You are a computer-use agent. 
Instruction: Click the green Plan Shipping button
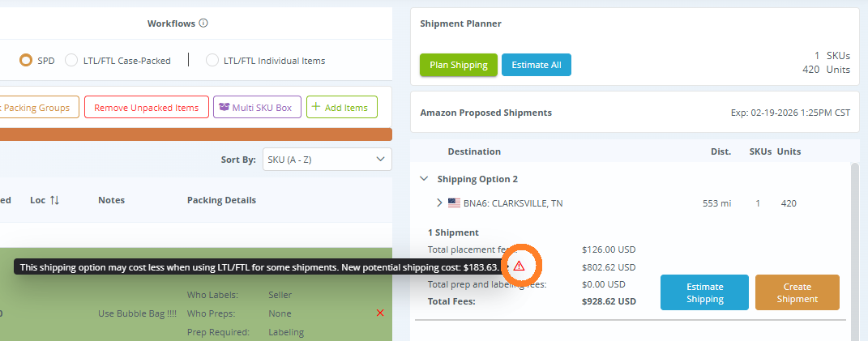458,66
